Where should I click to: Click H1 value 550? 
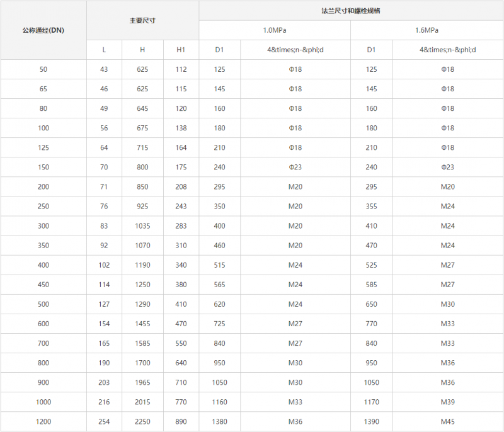tap(181, 344)
